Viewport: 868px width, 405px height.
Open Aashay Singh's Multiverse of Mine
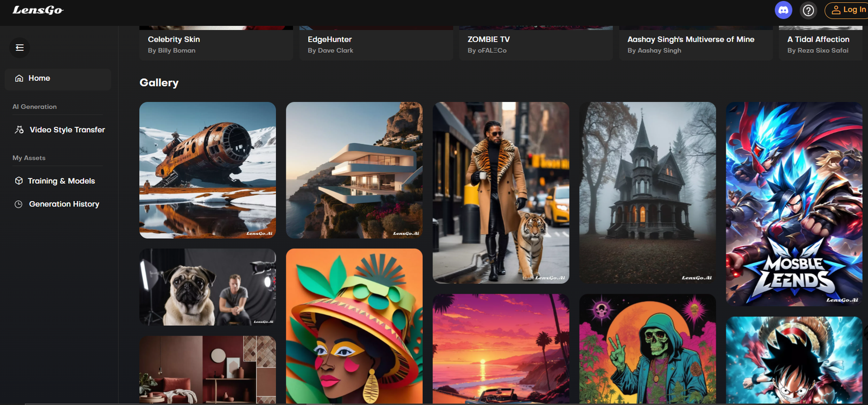pos(695,43)
